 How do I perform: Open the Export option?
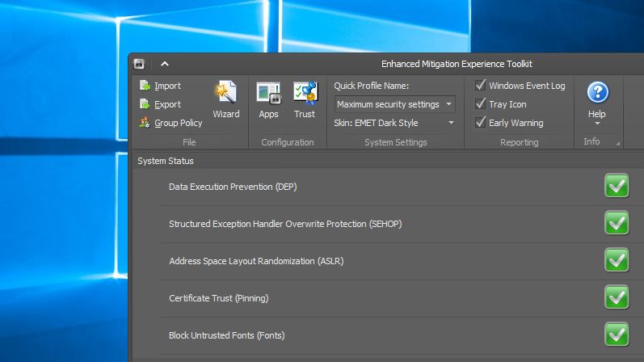coord(167,104)
